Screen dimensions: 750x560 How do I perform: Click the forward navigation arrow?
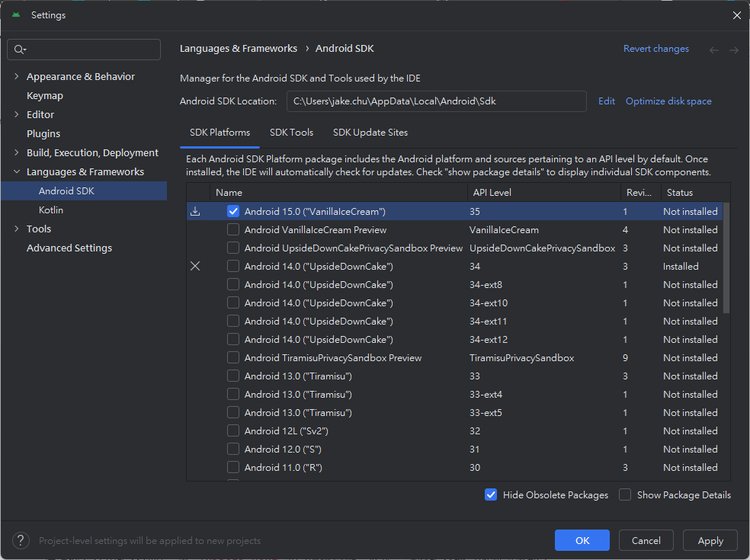734,50
